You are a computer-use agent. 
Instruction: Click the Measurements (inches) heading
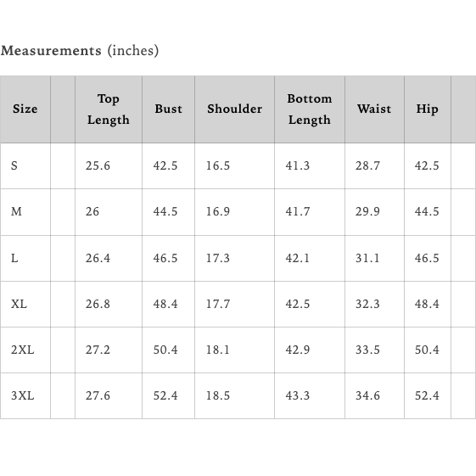click(x=80, y=50)
